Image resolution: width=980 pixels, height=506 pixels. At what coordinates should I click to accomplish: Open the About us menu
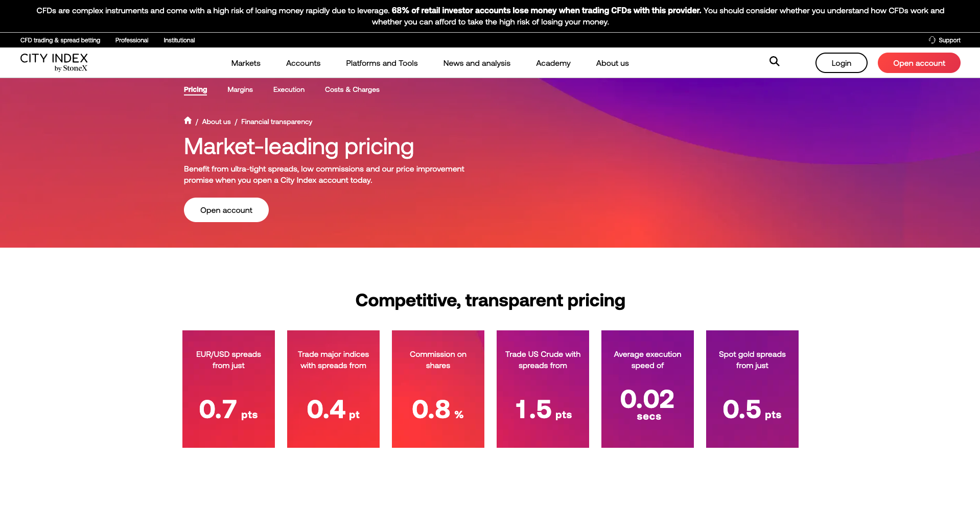pyautogui.click(x=612, y=63)
